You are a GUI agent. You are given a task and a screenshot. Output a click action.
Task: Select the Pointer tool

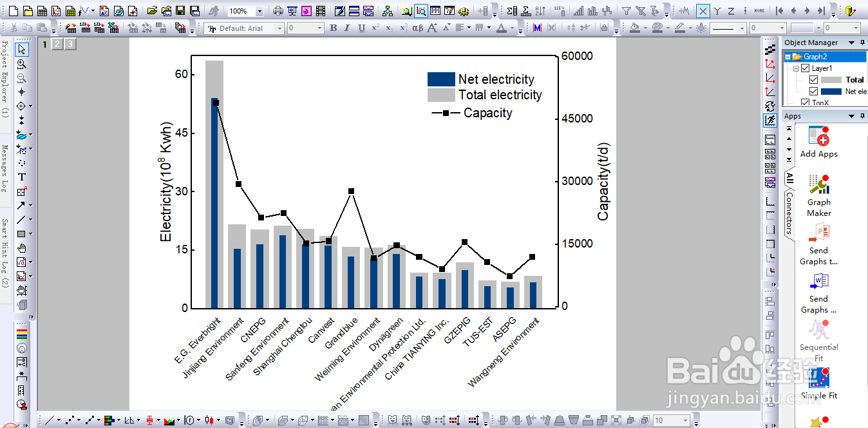[x=22, y=49]
